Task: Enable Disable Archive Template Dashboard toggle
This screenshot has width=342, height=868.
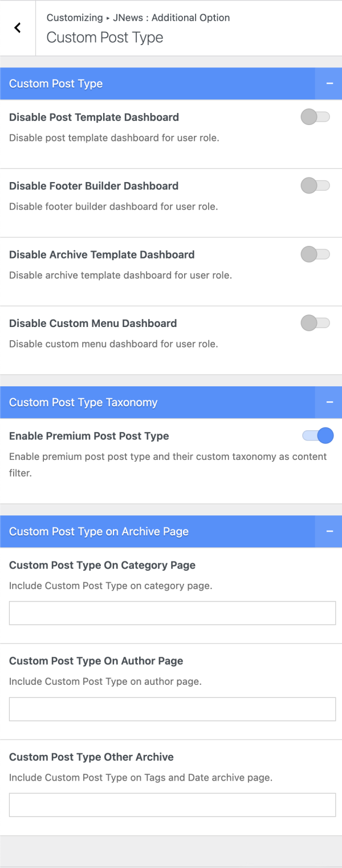Action: pyautogui.click(x=316, y=254)
